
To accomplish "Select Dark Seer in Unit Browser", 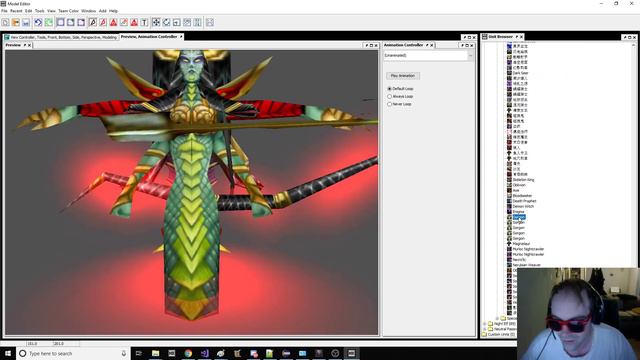I will [x=520, y=73].
